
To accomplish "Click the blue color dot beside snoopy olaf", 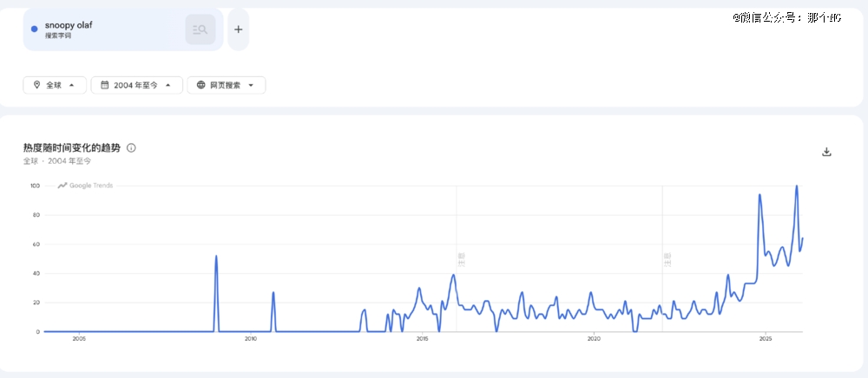I will [x=34, y=29].
